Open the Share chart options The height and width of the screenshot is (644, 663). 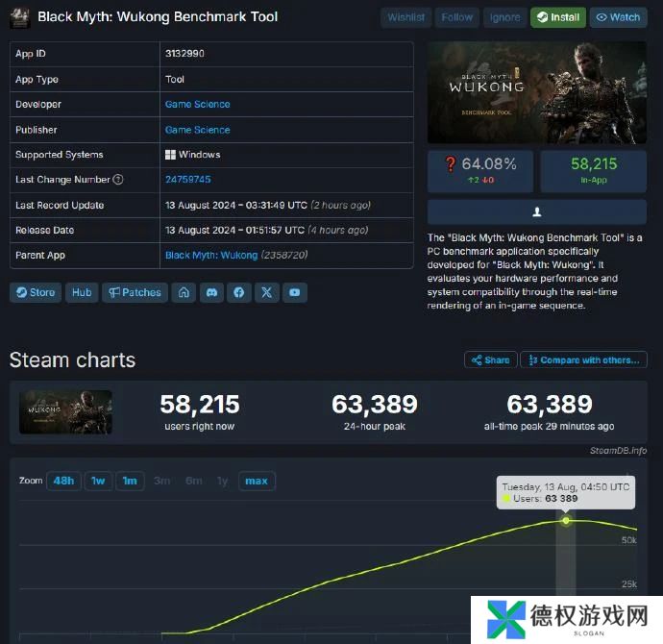(490, 359)
